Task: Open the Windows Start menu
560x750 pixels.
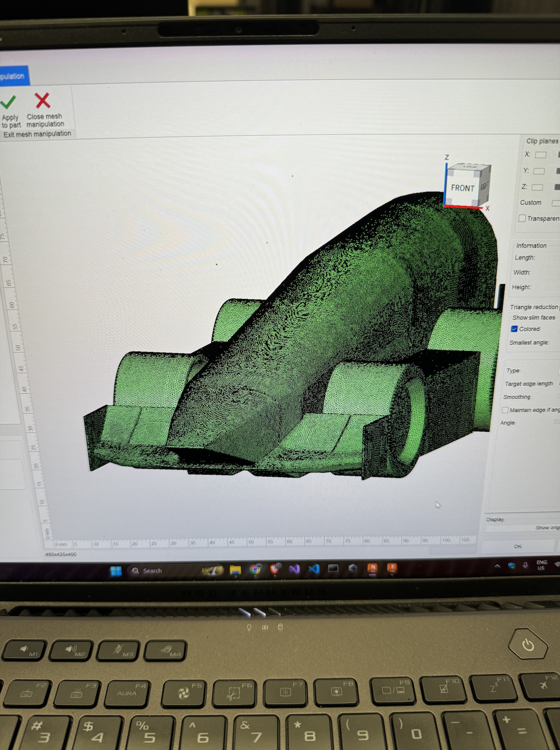Action: tap(116, 571)
